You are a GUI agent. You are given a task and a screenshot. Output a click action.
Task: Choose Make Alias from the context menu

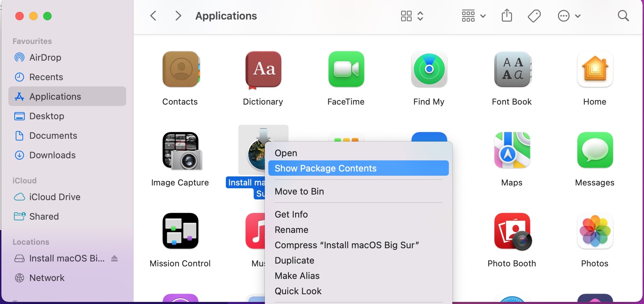tap(359, 276)
